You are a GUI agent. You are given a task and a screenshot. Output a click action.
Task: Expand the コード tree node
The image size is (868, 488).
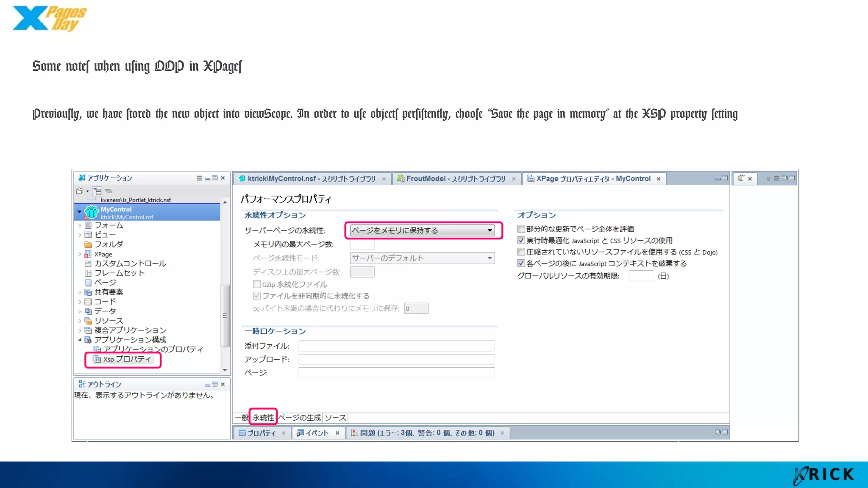coord(80,302)
